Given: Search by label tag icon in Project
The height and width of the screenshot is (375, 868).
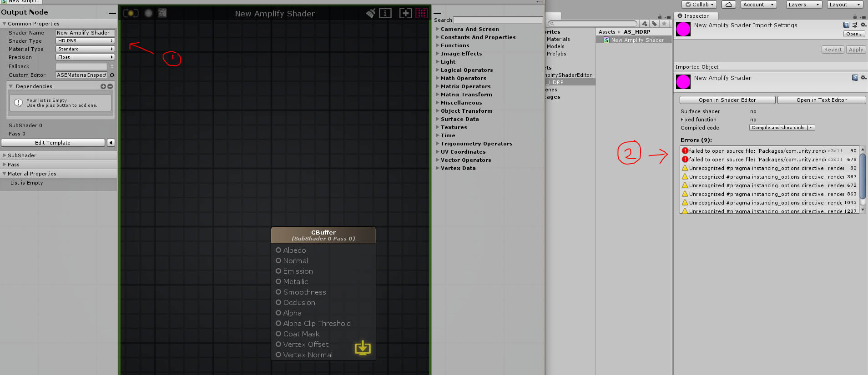Looking at the screenshot, I should click(654, 24).
